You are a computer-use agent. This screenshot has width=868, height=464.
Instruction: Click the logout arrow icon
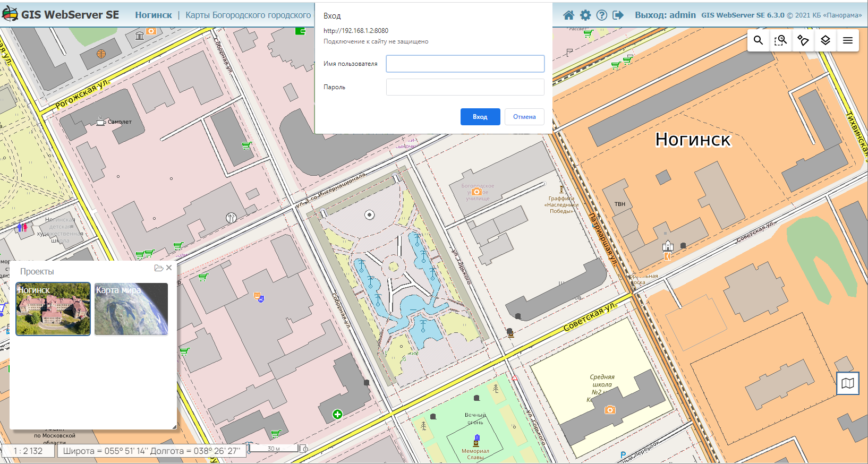[x=618, y=15]
